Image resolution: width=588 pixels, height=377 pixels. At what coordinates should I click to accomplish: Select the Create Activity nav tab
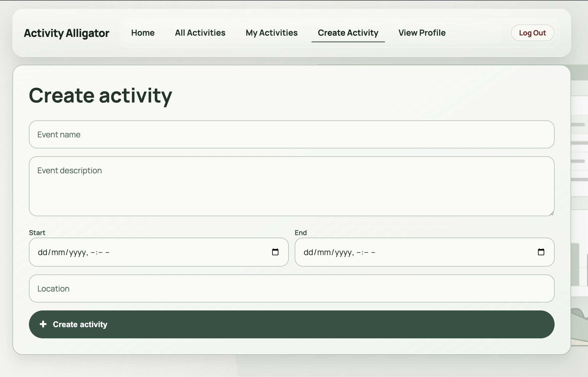point(348,33)
